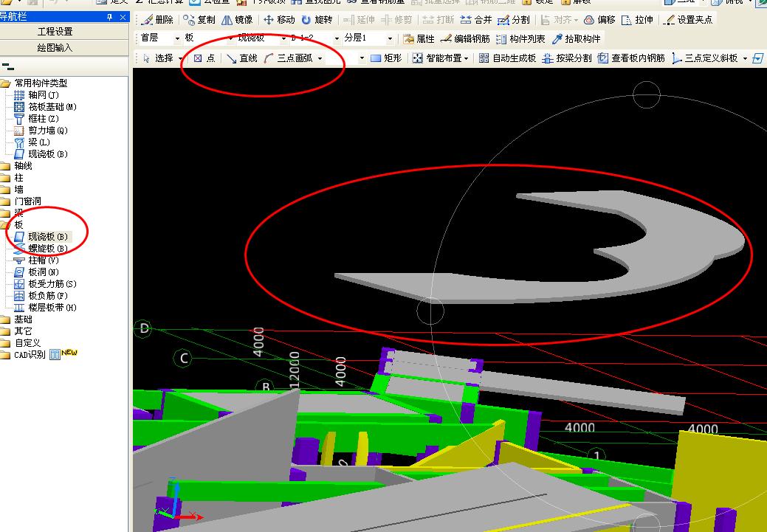Select 板洞(N) in the tree
Image resolution: width=767 pixels, height=532 pixels.
click(x=44, y=272)
